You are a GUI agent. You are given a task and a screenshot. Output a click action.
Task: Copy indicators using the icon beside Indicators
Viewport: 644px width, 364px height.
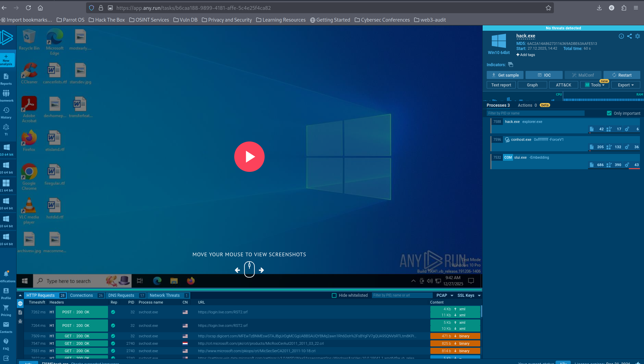(x=511, y=64)
